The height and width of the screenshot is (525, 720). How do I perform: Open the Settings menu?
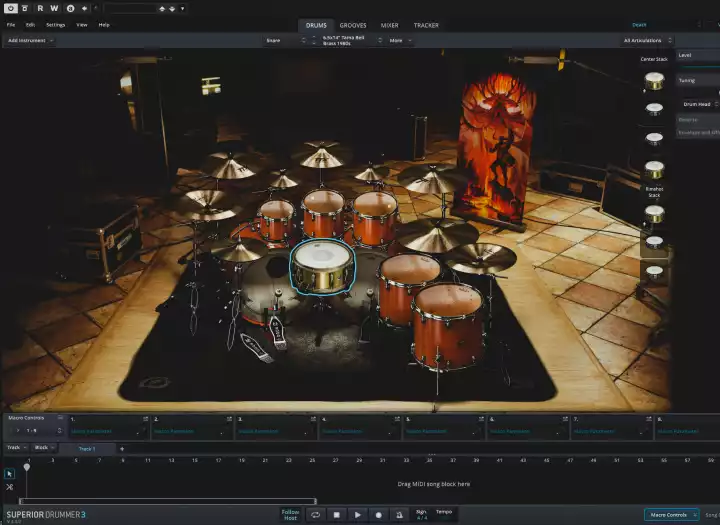pyautogui.click(x=55, y=24)
